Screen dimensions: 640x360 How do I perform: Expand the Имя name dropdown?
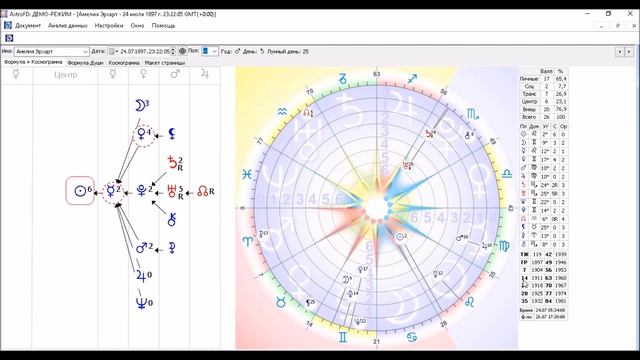coord(85,52)
